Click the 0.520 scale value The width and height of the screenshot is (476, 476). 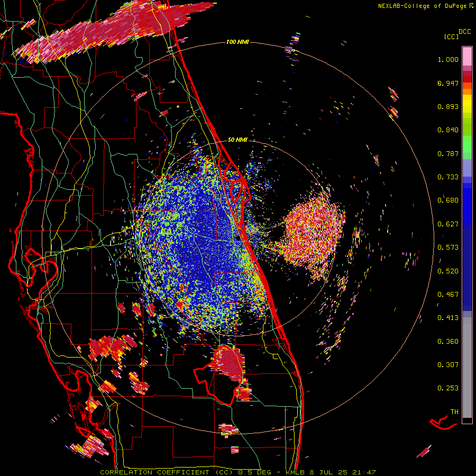[x=448, y=271]
